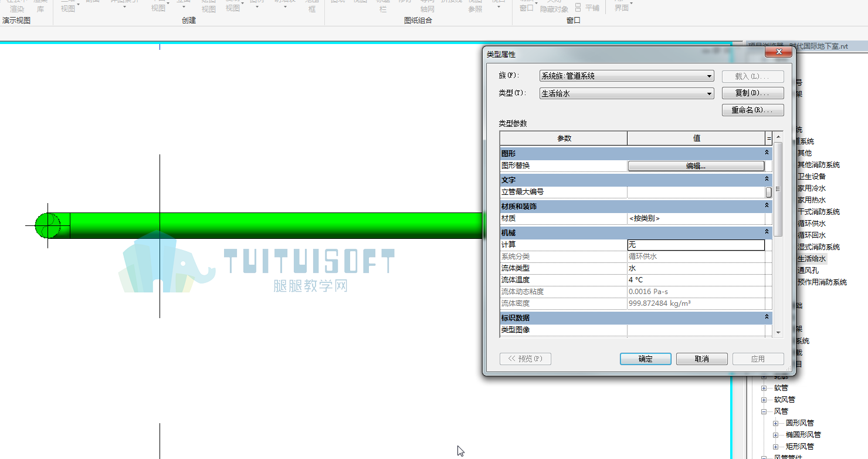Click the '=' column header in the parameter table
This screenshot has width=868, height=459.
[769, 139]
